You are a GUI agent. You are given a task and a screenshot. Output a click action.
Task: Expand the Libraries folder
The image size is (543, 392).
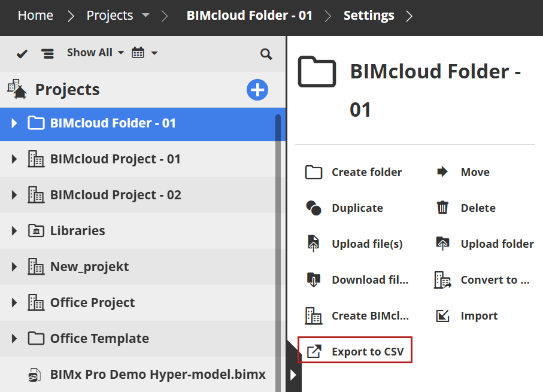(13, 230)
